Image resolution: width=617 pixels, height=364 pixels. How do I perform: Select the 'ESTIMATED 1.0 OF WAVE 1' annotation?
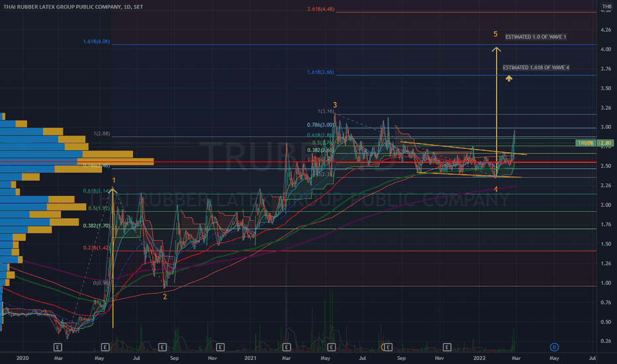pos(536,36)
